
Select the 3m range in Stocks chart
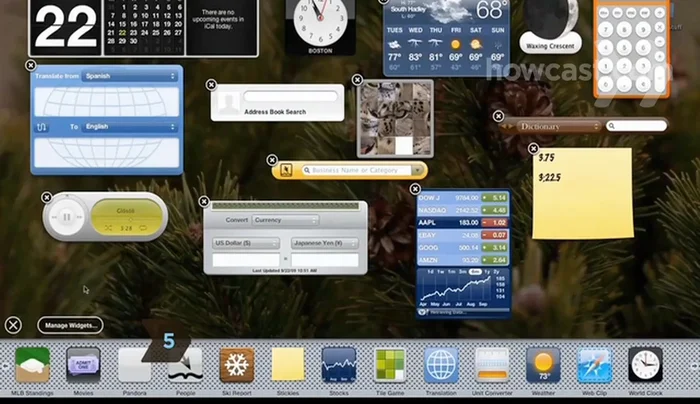point(463,272)
